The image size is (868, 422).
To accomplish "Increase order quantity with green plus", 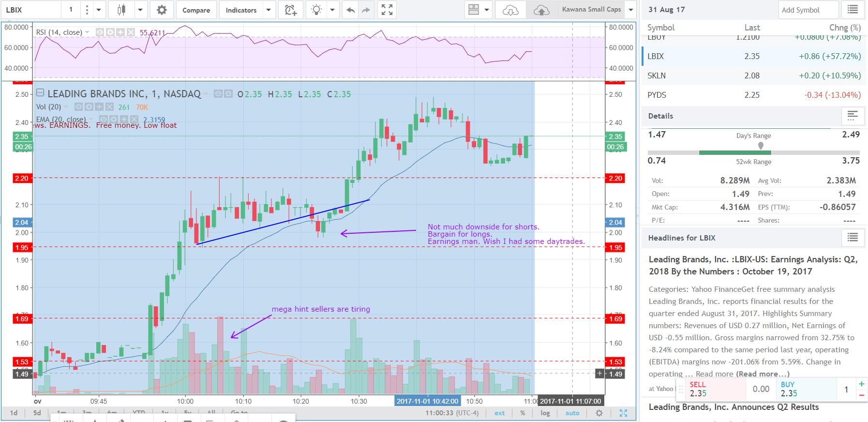I will (x=861, y=384).
